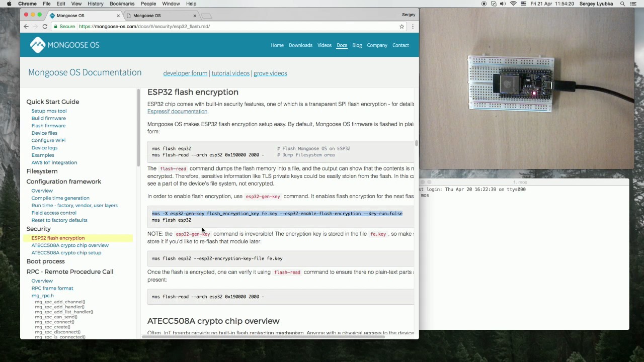Viewport: 644px width, 362px height.
Task: Open mg_rpc_add_channel() reference
Action: (x=60, y=302)
